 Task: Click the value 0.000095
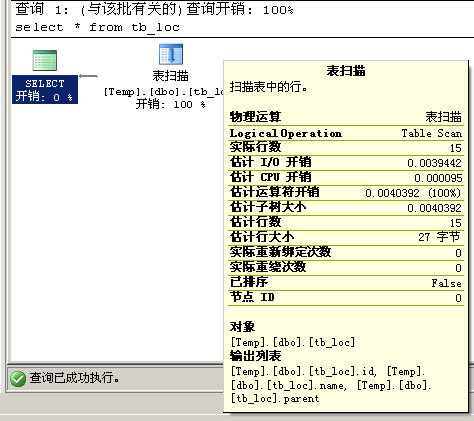438,178
